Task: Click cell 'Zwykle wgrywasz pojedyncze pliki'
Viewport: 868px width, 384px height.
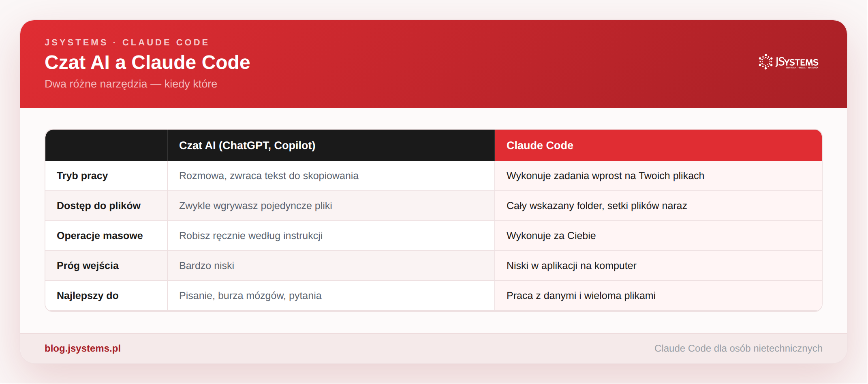Action: [331, 206]
